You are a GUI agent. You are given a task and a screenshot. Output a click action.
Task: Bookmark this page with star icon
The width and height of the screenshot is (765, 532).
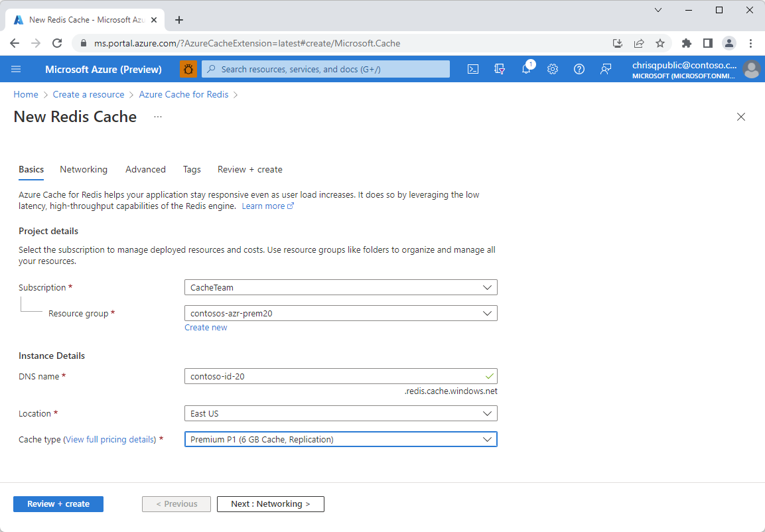tap(660, 43)
